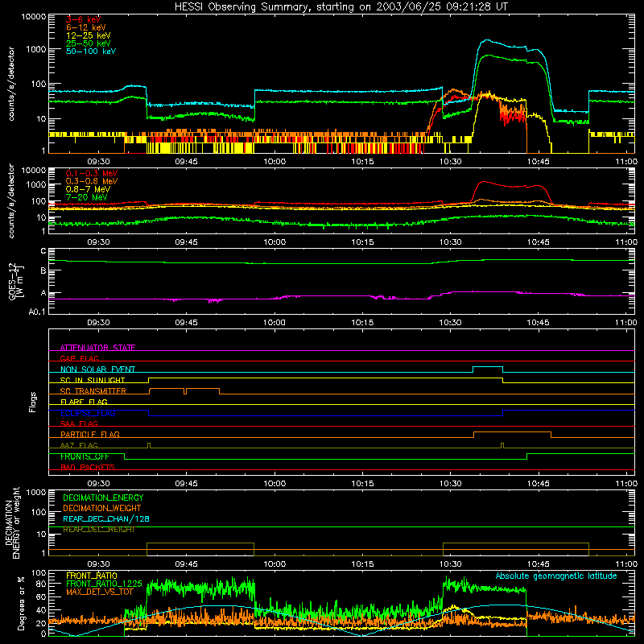Image resolution: width=644 pixels, height=644 pixels.
Task: Click the DECIMATION_WEIGHT legend label
Action: 102,508
